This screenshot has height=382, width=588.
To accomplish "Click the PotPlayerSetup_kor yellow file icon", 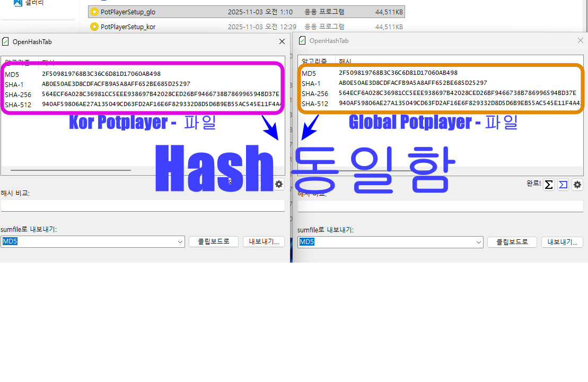I will [x=94, y=27].
